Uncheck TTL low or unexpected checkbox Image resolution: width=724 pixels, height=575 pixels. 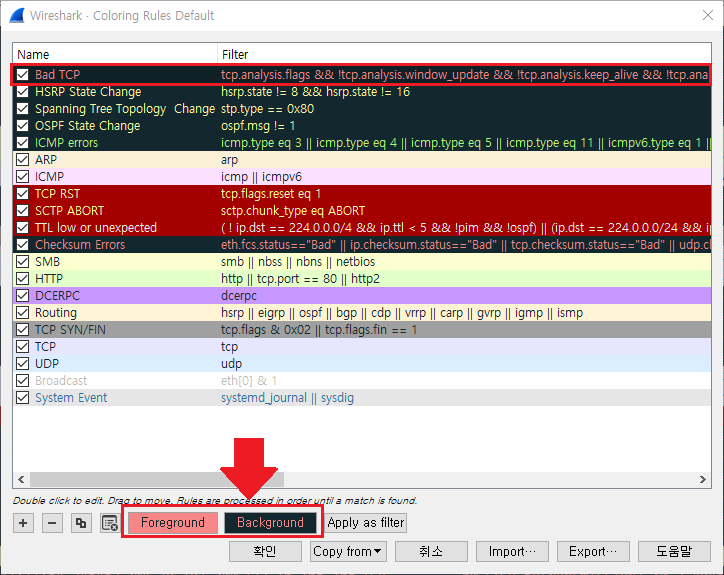coord(23,228)
